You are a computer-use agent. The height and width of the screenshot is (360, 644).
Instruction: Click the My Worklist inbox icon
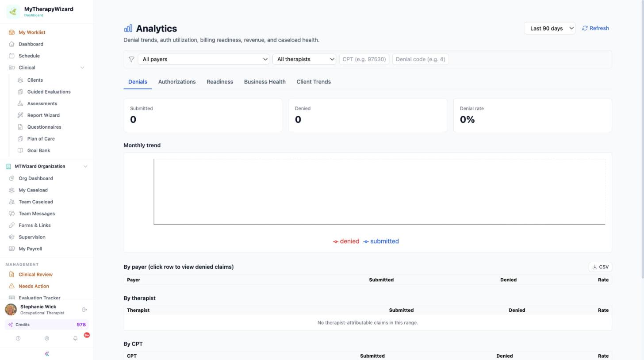coord(11,32)
